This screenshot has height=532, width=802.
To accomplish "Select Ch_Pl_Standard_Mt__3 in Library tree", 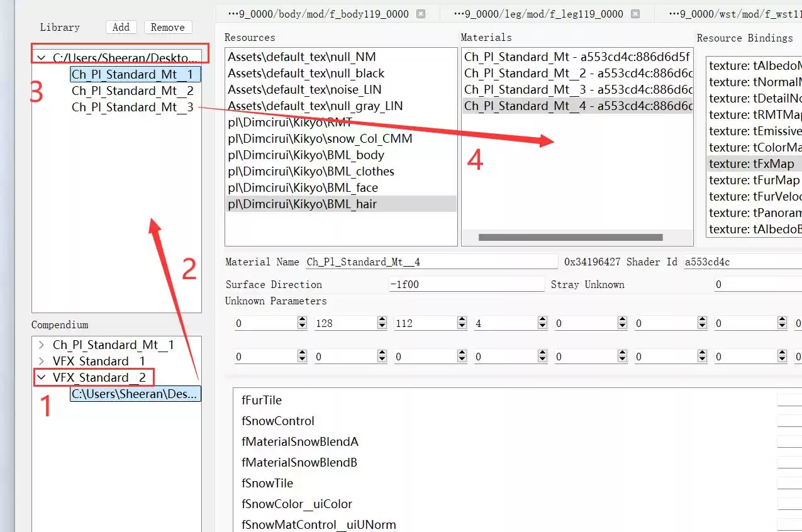I will 132,107.
